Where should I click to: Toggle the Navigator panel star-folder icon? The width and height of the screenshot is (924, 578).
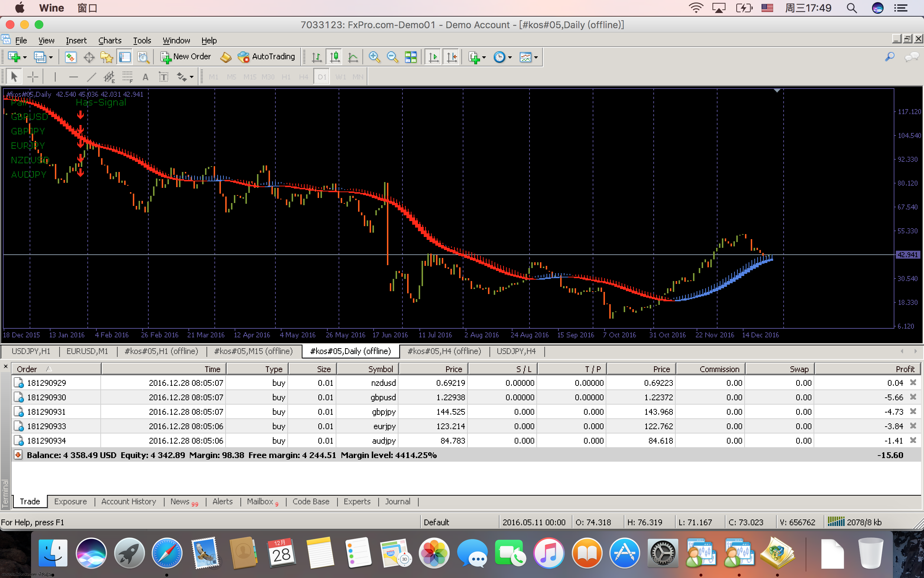click(107, 57)
